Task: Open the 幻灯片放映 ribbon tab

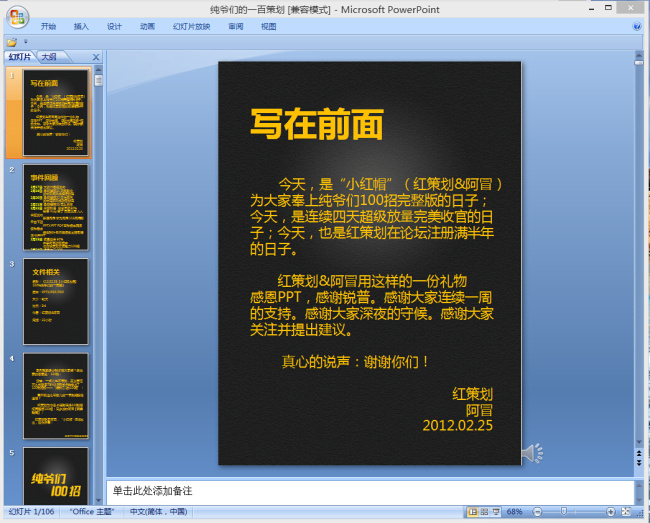Action: point(192,27)
